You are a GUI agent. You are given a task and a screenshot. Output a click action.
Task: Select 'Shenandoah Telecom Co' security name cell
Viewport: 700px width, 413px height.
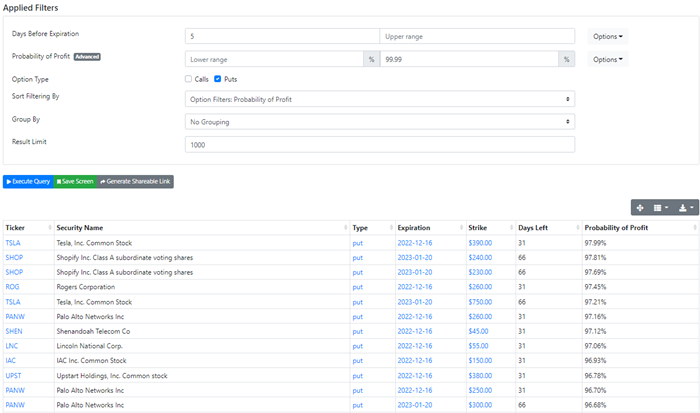click(202, 331)
